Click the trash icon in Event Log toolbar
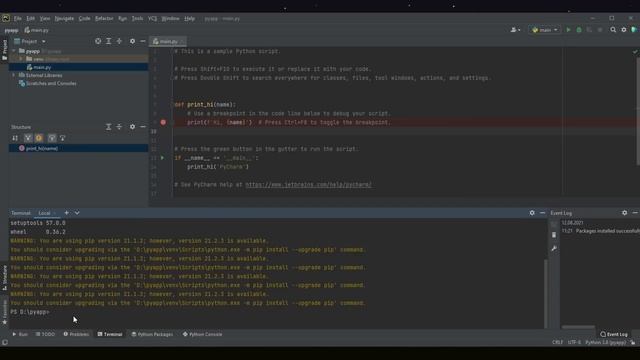This screenshot has height=360, width=640. [x=554, y=235]
